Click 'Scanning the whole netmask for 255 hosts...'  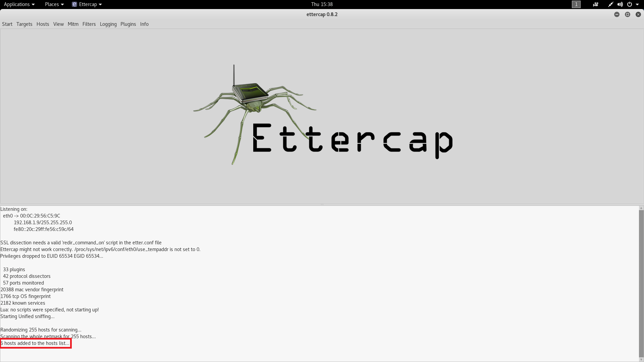[48, 337]
